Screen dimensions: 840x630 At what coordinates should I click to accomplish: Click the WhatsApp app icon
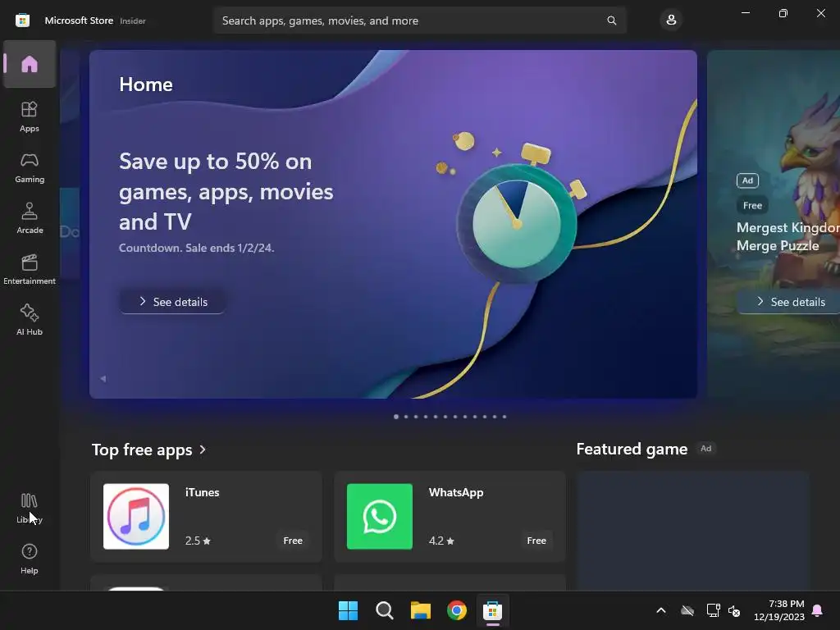coord(380,517)
